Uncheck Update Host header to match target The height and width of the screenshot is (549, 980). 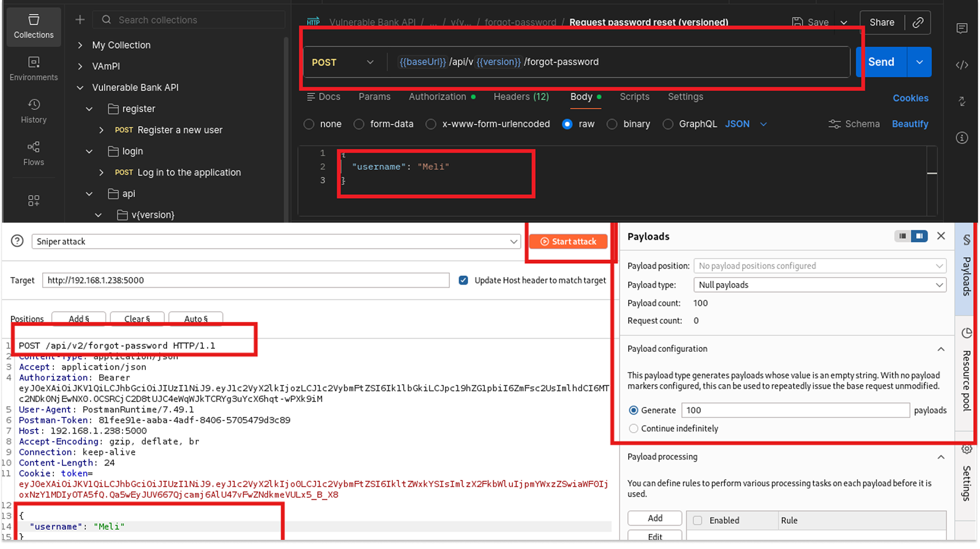click(x=463, y=280)
